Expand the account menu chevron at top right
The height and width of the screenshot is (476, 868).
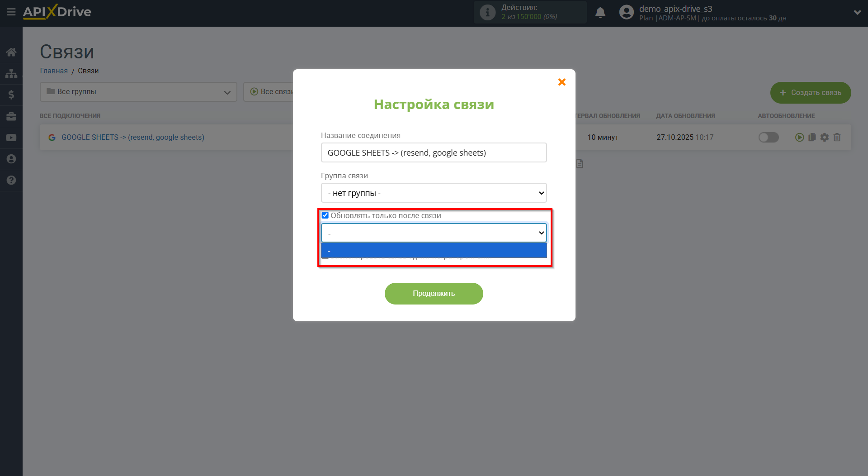tap(858, 12)
